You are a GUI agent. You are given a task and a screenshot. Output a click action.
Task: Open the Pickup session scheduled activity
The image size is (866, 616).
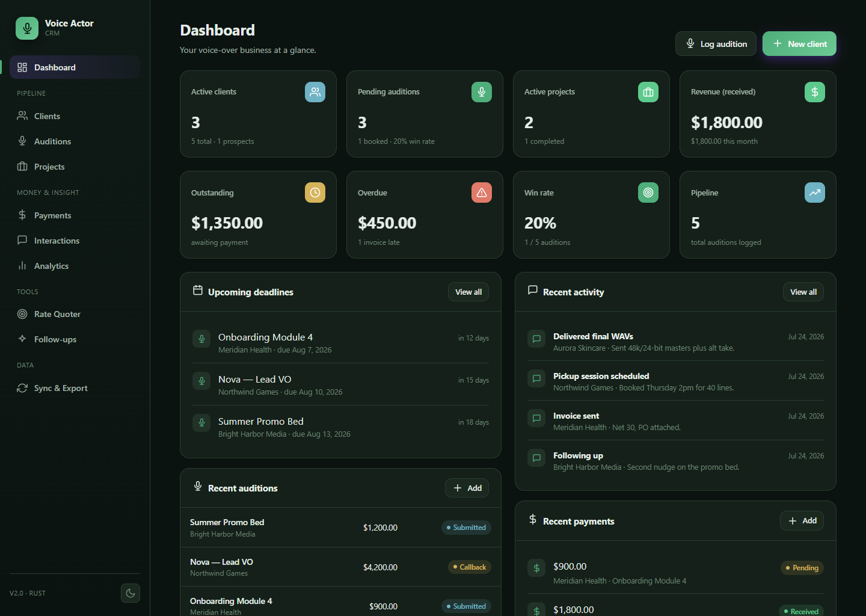point(675,381)
